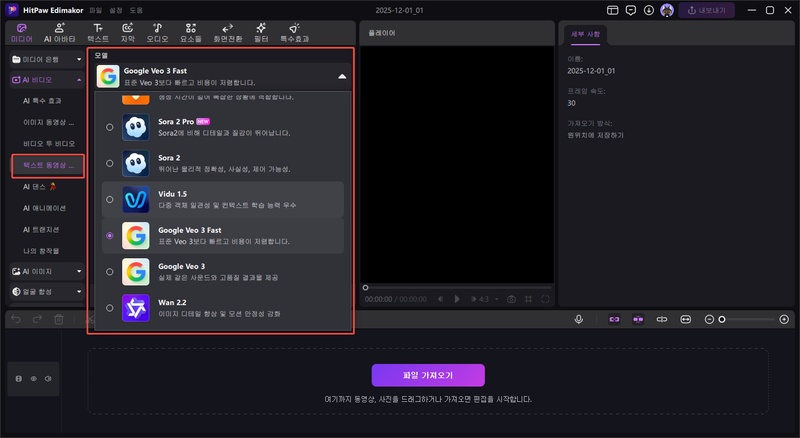The height and width of the screenshot is (438, 800).
Task: Open the 자막 subtitles tool
Action: (128, 33)
